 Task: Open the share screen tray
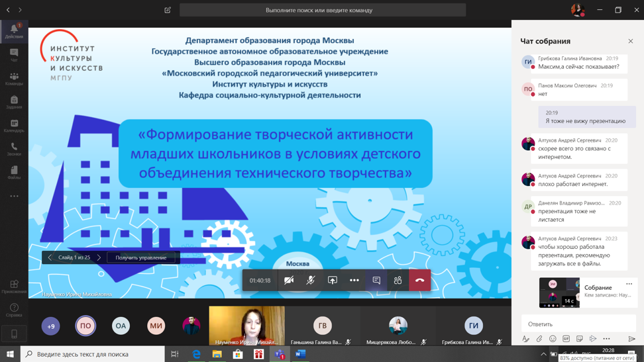tap(332, 281)
